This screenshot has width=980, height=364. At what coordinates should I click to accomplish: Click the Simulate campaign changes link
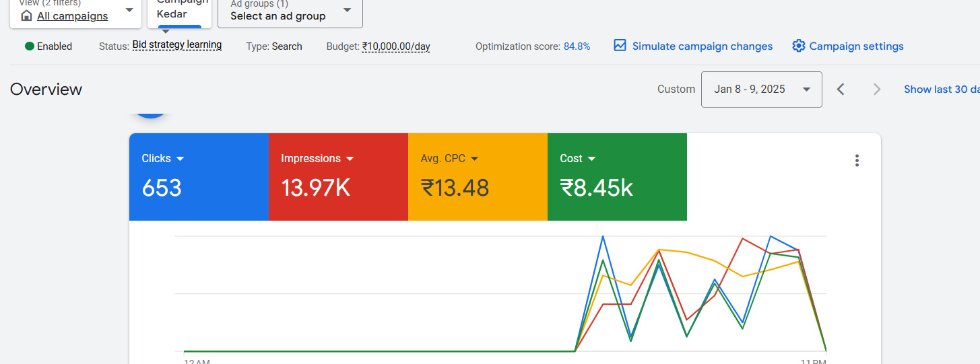click(702, 46)
